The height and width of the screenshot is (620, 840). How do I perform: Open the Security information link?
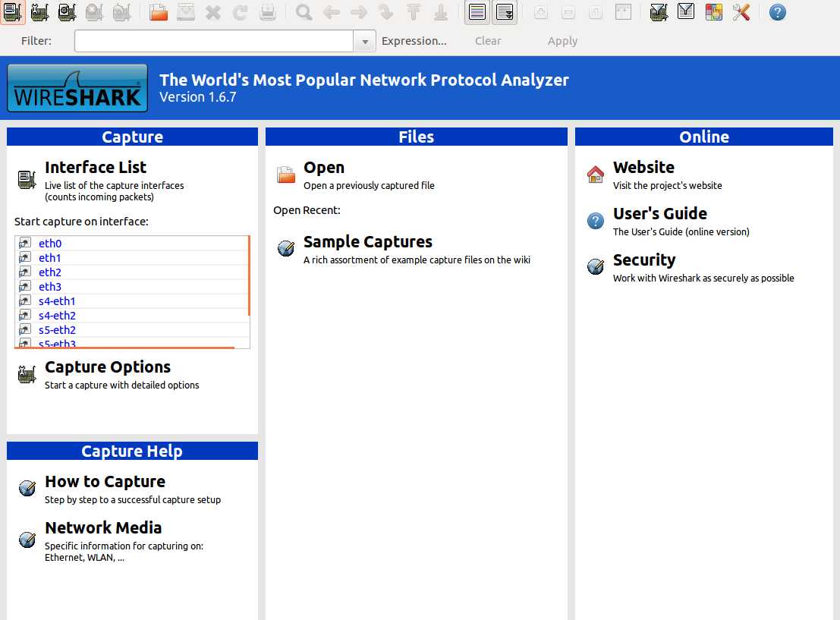click(x=644, y=260)
